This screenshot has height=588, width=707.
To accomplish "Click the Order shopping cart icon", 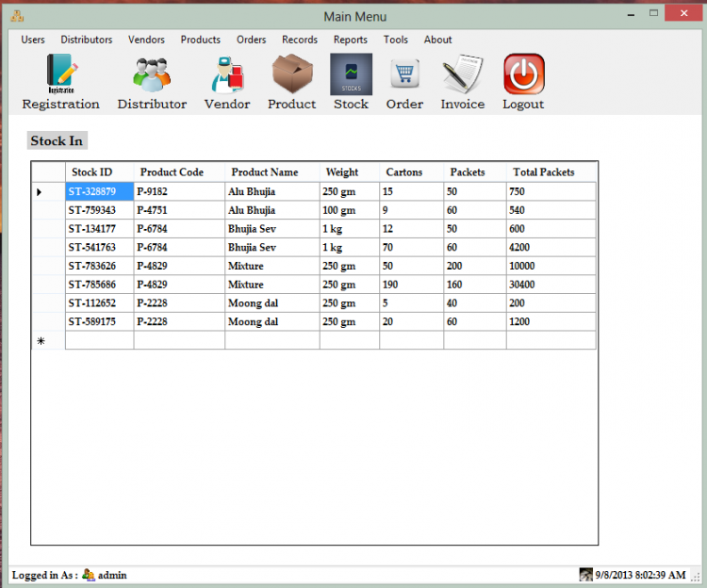I will pyautogui.click(x=404, y=74).
